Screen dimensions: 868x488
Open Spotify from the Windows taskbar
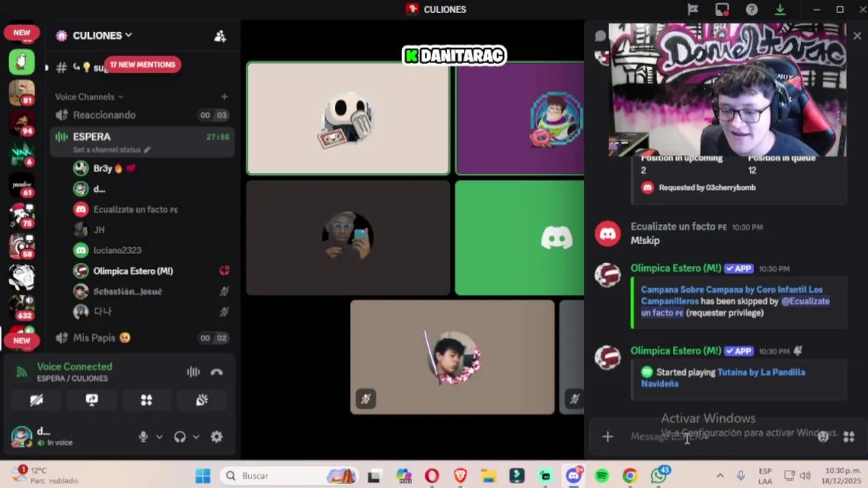(601, 476)
